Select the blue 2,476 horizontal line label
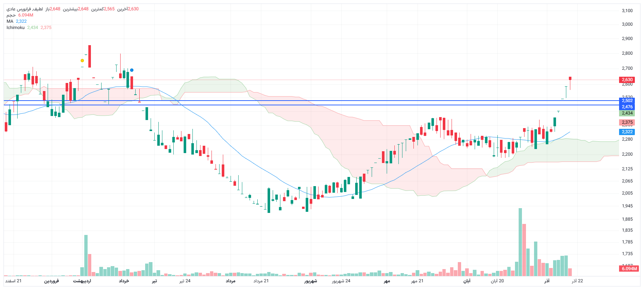The image size is (644, 290). point(627,107)
